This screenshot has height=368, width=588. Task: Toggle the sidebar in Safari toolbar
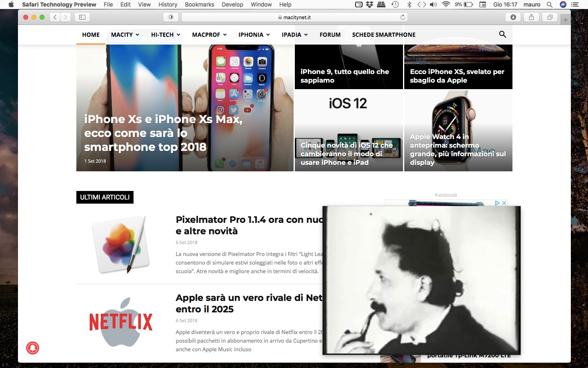[x=82, y=17]
